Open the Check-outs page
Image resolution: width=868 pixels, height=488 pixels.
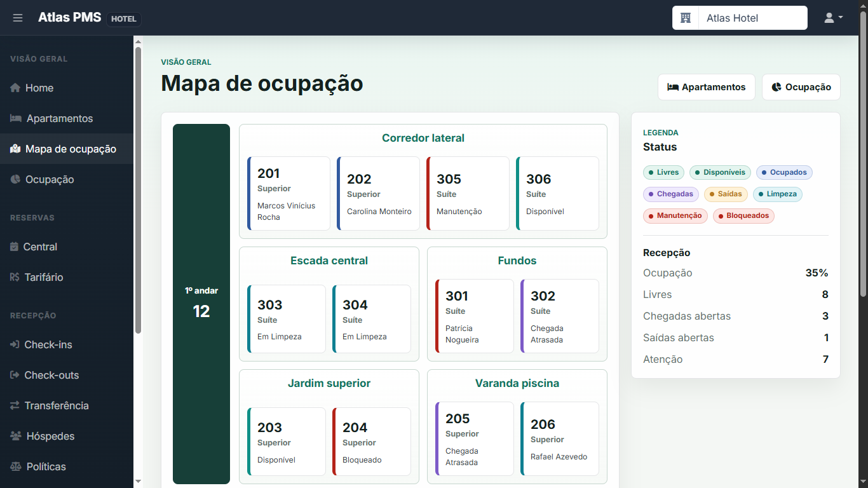coord(67,375)
